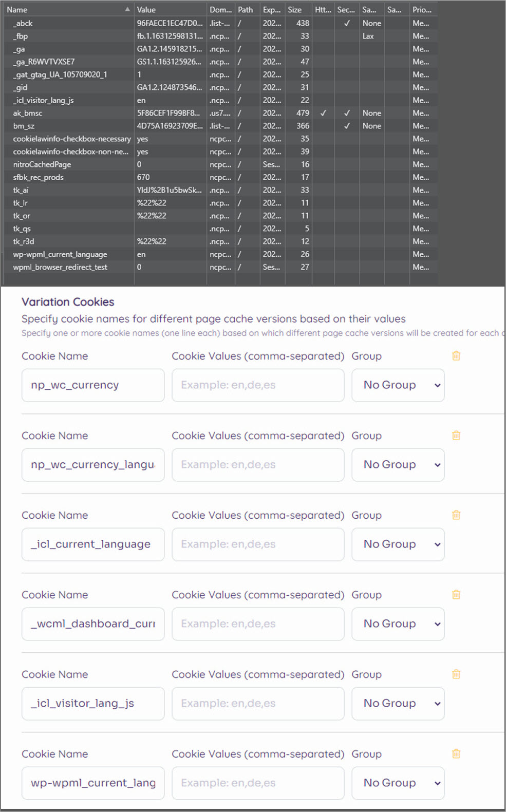Screen dimensions: 506x812
Task: Open Group dropdown for _icl_visitor_lang_js
Action: (398, 704)
